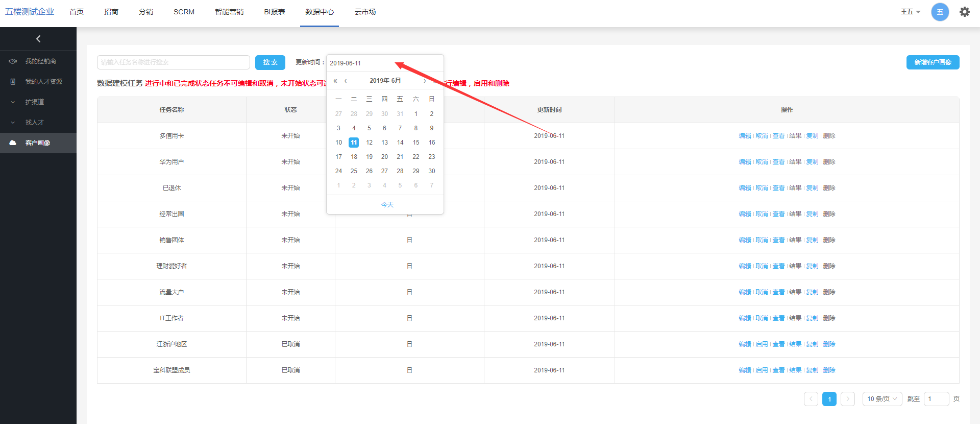Click the cloud icon beside 客户画像
Viewport: 980px width, 424px height.
tap(13, 143)
